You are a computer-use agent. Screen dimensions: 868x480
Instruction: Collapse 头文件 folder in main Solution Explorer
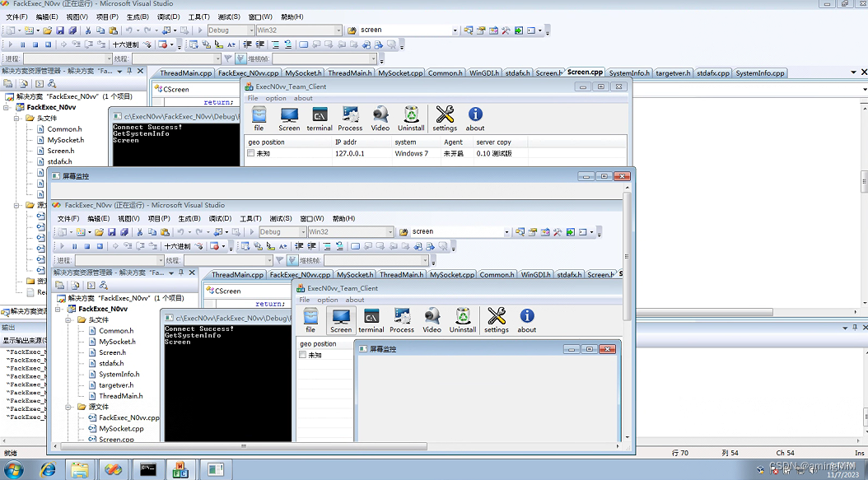coord(16,118)
